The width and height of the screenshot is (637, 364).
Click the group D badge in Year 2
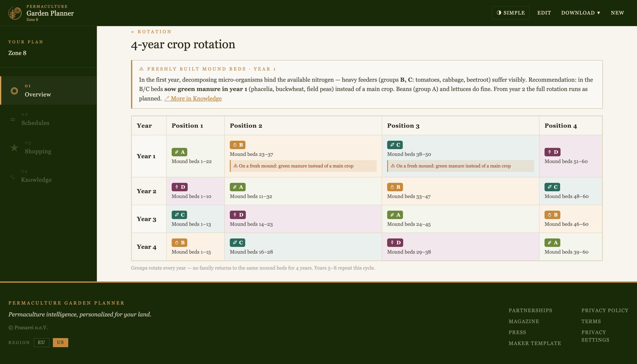click(179, 187)
